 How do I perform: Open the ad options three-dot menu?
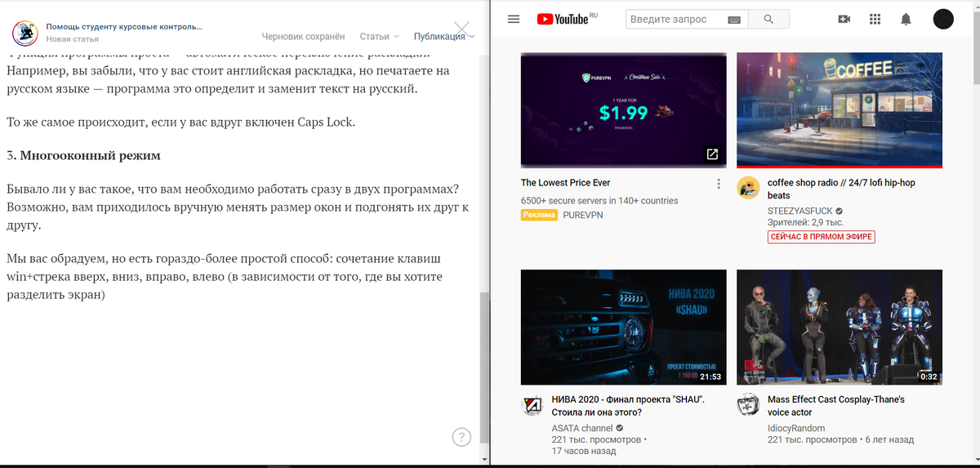click(719, 184)
